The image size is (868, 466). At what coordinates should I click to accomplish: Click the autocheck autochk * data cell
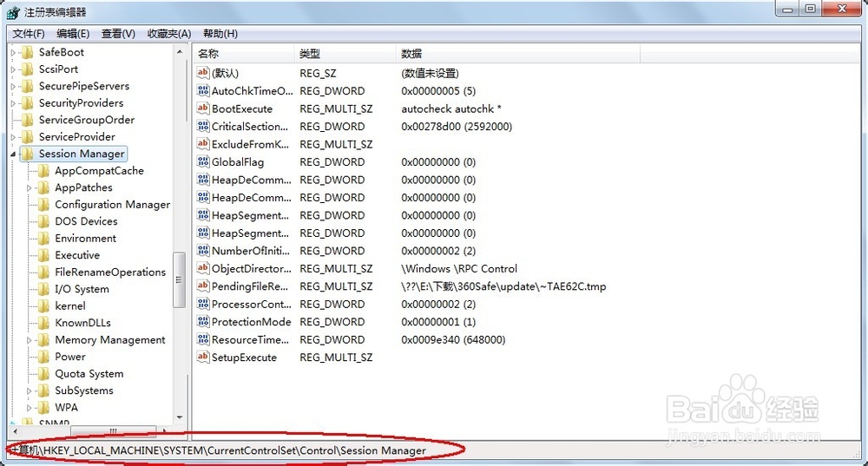[451, 109]
